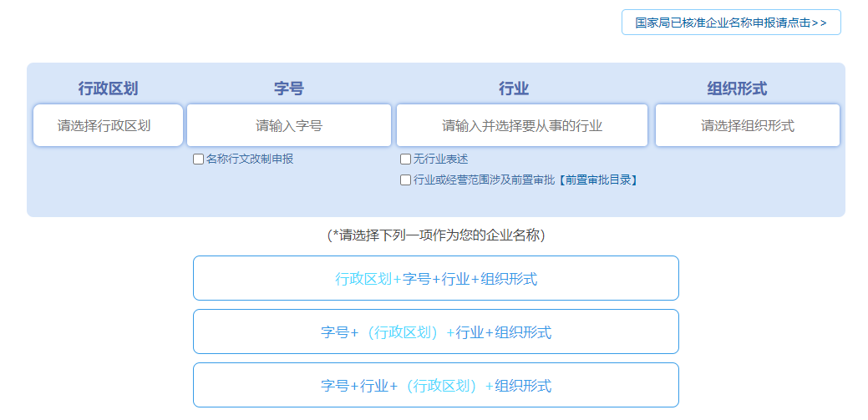Choose name format 字号+(行政区划)+行业+组织形式

click(x=436, y=332)
